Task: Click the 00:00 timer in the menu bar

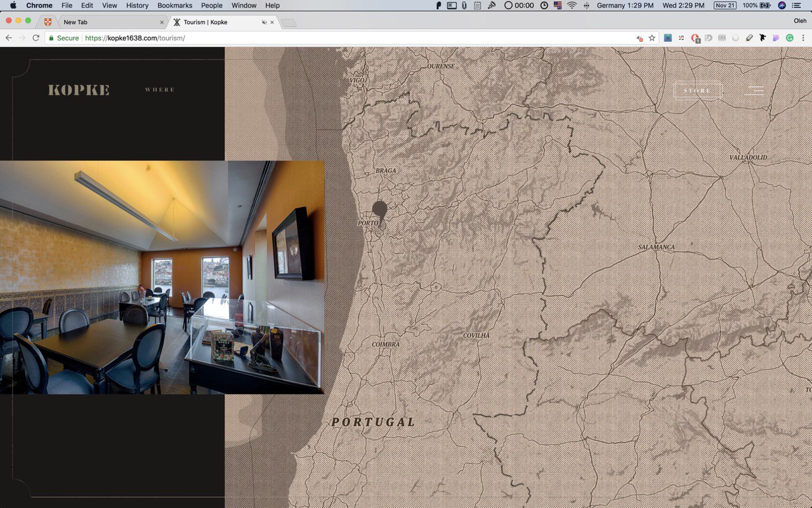Action: (x=519, y=5)
